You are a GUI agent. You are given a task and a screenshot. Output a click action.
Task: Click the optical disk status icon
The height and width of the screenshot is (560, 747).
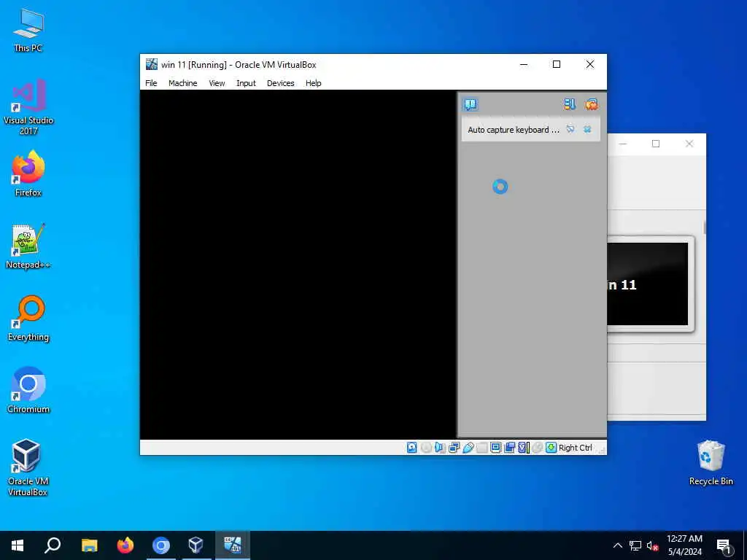426,448
